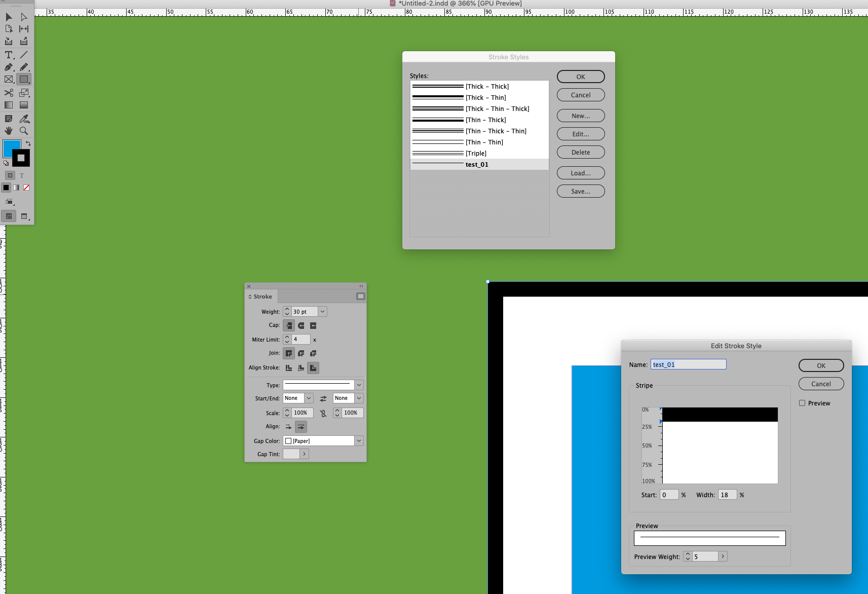Select the Gradient swatch tool
This screenshot has width=868, height=594.
(8, 105)
